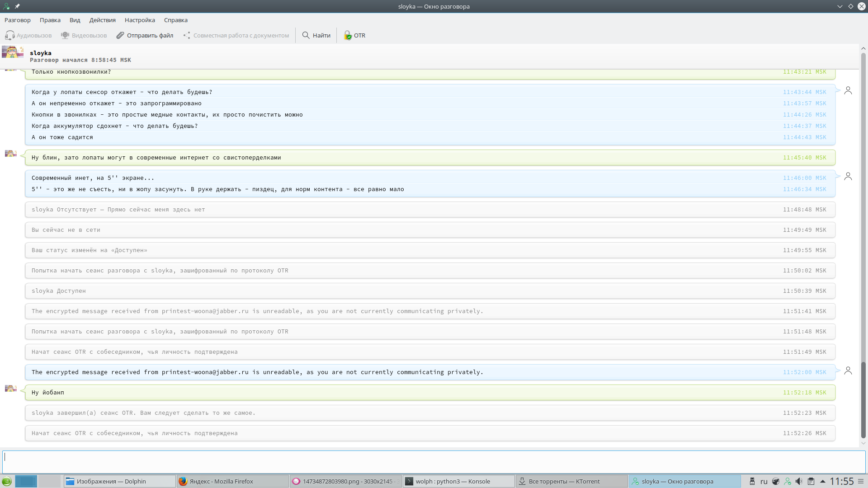
Task: Click sloyka avatar beside 'Ну йобанп' message
Action: 11,389
